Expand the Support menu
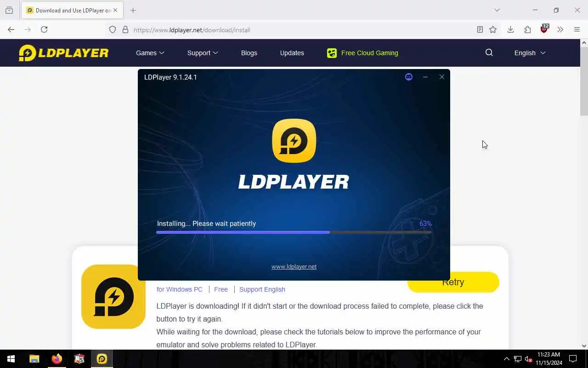The height and width of the screenshot is (368, 588). [203, 53]
